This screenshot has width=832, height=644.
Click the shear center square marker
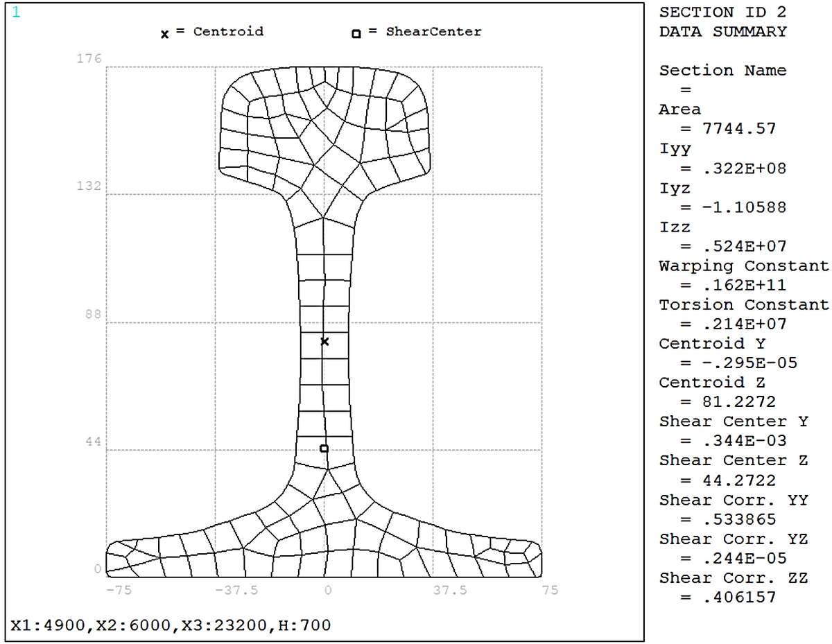click(x=324, y=449)
